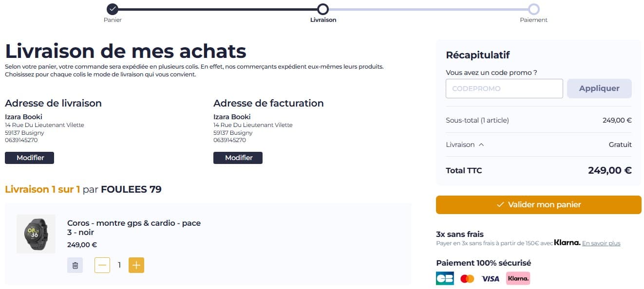644x289 pixels.
Task: Increase quantity with the plus button
Action: tap(136, 265)
